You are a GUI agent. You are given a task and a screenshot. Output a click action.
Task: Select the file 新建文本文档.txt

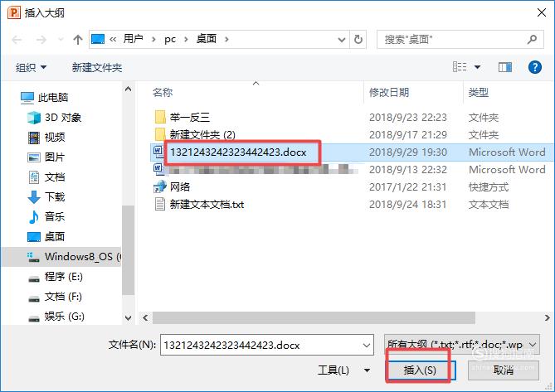pos(207,205)
